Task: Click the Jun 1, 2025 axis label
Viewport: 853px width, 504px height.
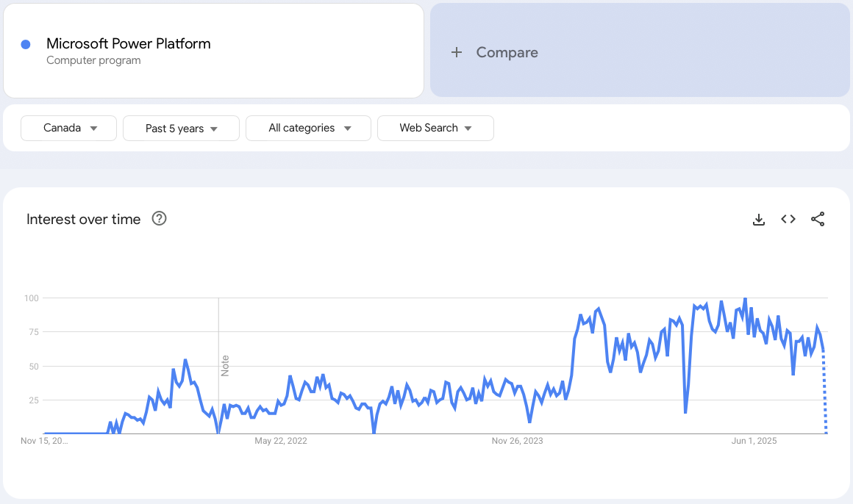Action: [754, 441]
